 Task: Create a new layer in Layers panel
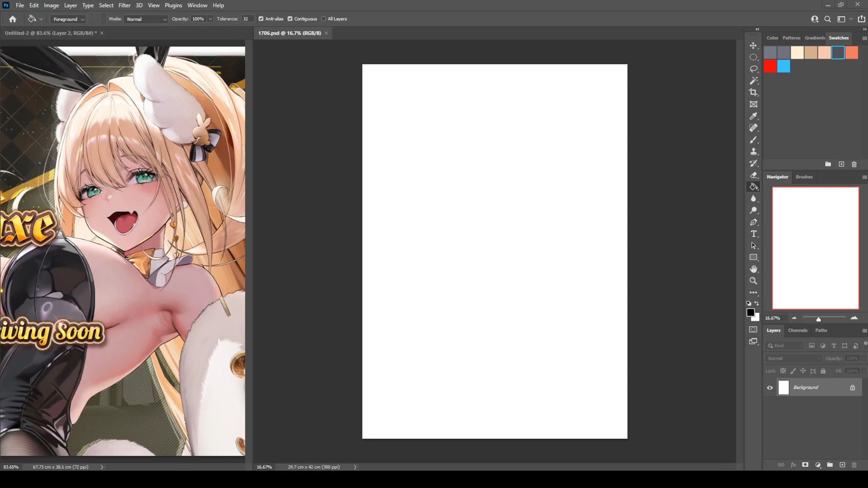(x=842, y=465)
